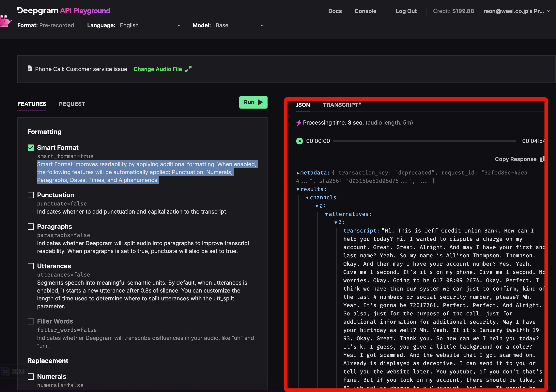Enable the Punctuation checkbox
The width and height of the screenshot is (556, 392).
(31, 195)
